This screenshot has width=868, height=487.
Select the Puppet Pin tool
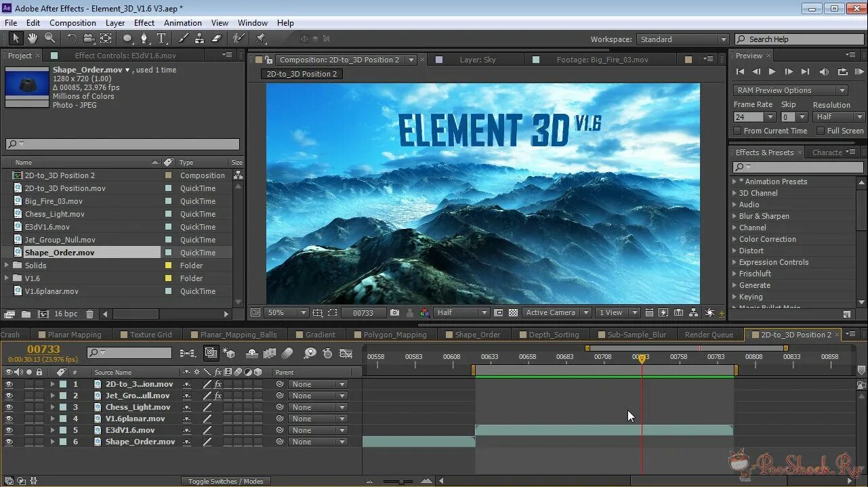[260, 39]
